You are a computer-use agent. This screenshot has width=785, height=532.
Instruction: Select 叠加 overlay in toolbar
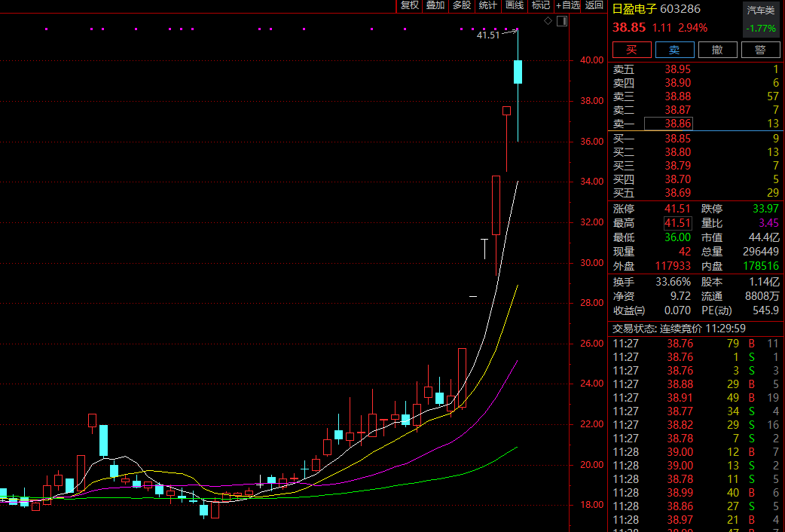(x=435, y=5)
